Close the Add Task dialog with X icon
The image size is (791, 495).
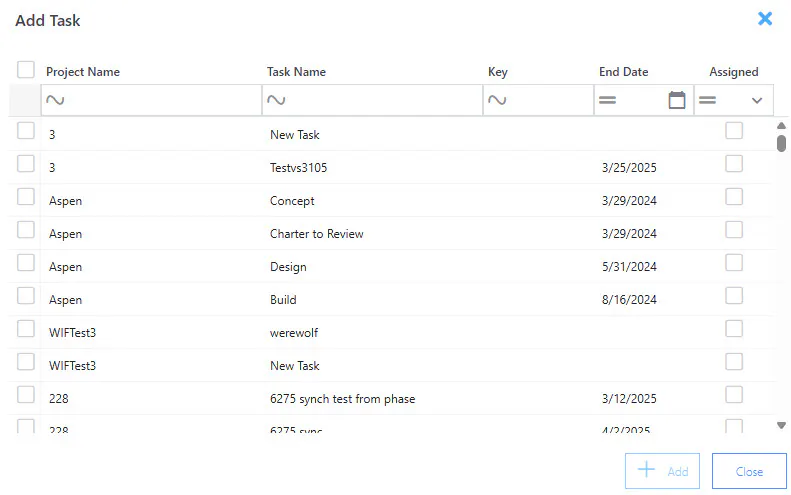[765, 19]
